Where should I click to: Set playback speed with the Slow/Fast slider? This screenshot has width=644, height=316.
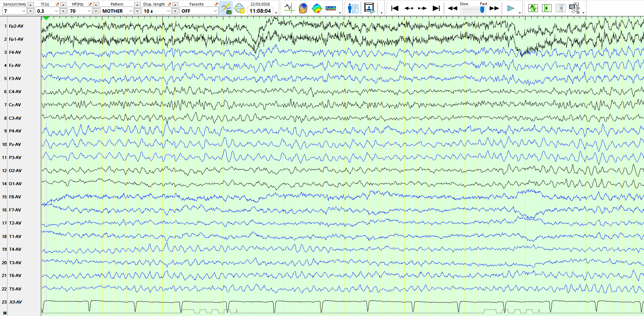[x=473, y=10]
